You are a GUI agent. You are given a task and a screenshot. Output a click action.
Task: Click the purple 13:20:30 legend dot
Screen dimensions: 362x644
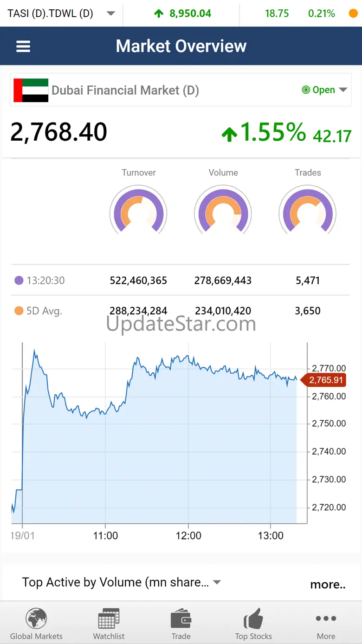(19, 280)
